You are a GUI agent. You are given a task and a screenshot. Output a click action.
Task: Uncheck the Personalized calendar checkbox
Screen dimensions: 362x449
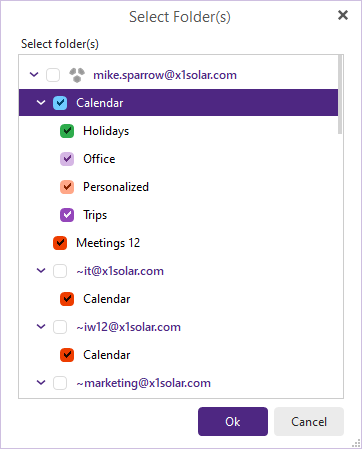point(67,187)
